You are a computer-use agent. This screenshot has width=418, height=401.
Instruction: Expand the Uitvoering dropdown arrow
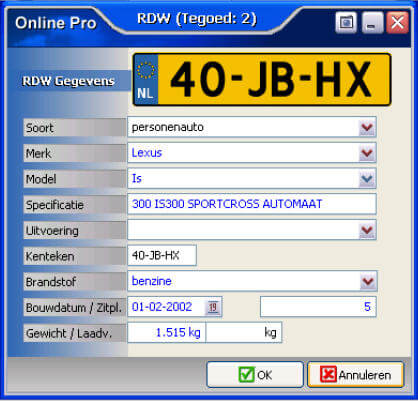[367, 230]
